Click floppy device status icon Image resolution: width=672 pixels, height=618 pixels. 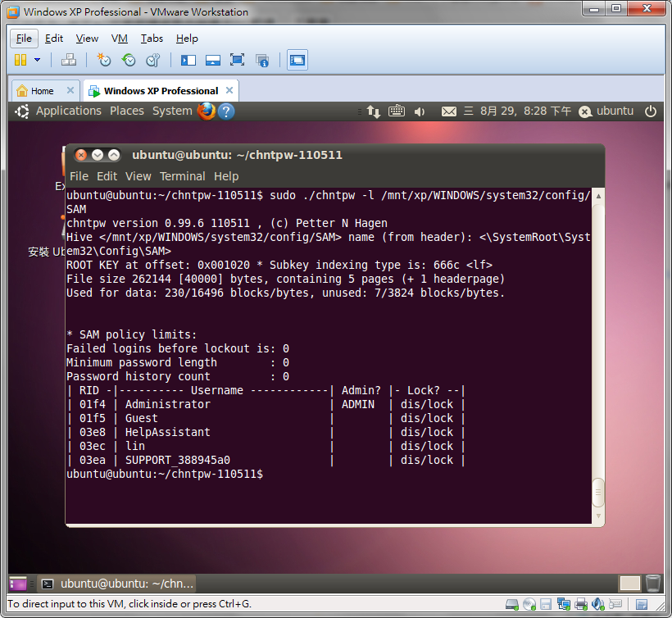click(546, 604)
